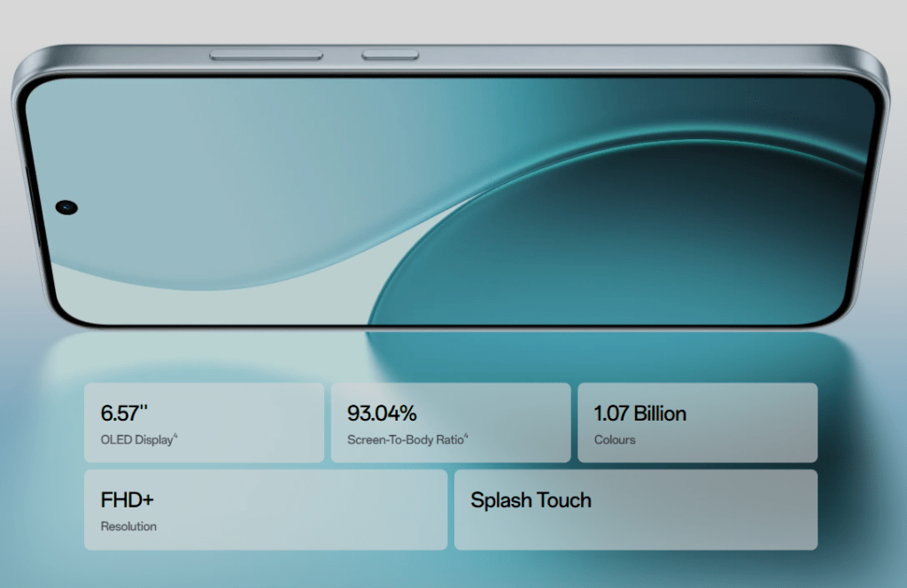Choose the FHD+ Resolution spec card
Screen dimensions: 907x588
coord(266,510)
